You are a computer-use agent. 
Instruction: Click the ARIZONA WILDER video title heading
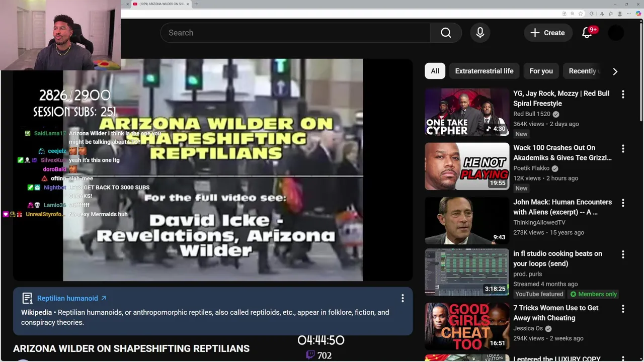click(x=131, y=348)
